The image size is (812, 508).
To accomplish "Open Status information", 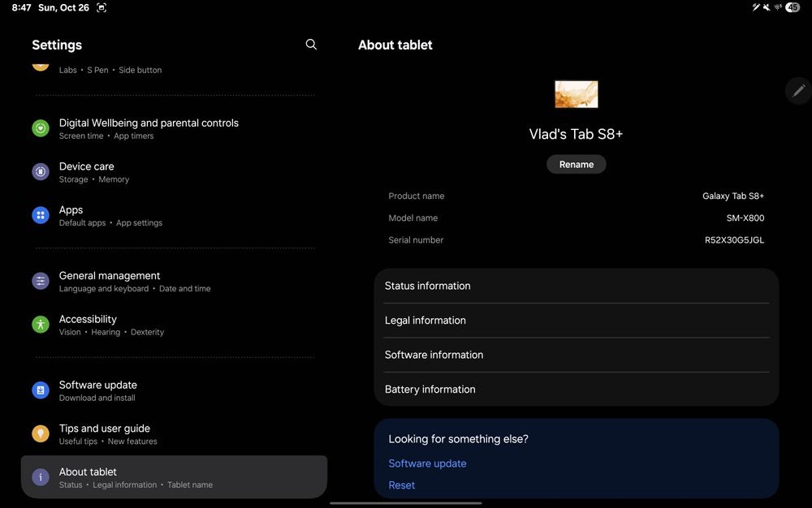I will tap(576, 286).
